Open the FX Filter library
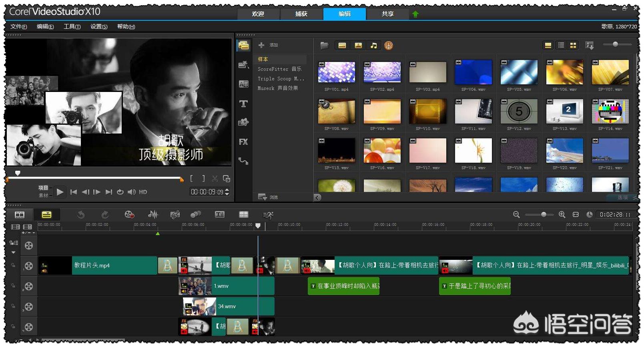The image size is (644, 347). click(x=243, y=142)
